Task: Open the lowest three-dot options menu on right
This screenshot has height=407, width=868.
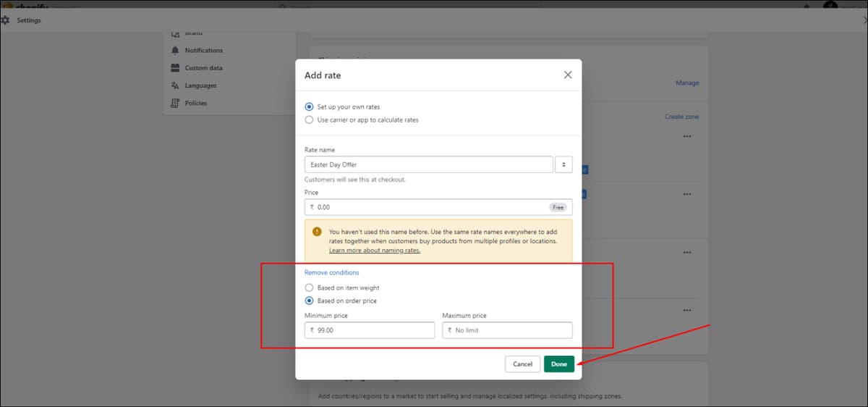Action: pyautogui.click(x=686, y=310)
